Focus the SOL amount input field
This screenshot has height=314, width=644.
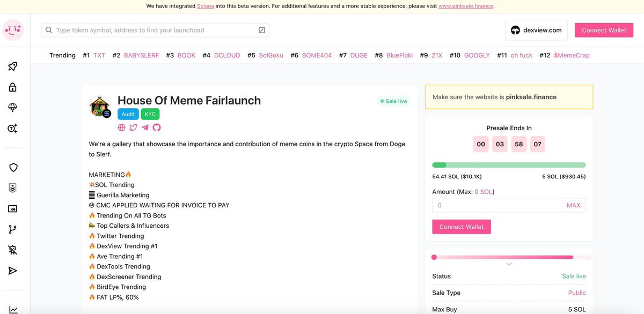pos(509,205)
